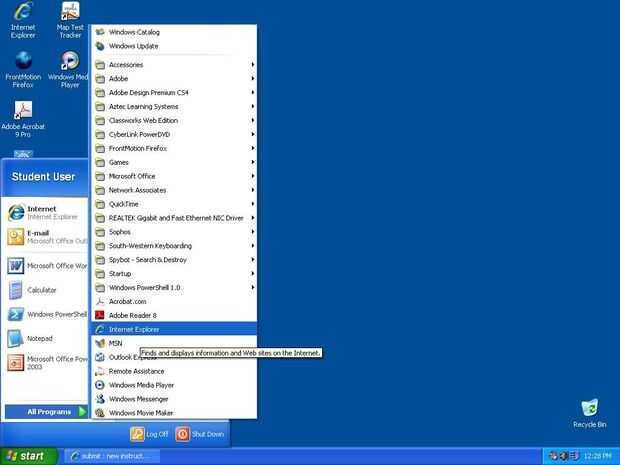620x465 pixels.
Task: Expand the Microsoft Office submenu arrow
Action: (x=252, y=176)
